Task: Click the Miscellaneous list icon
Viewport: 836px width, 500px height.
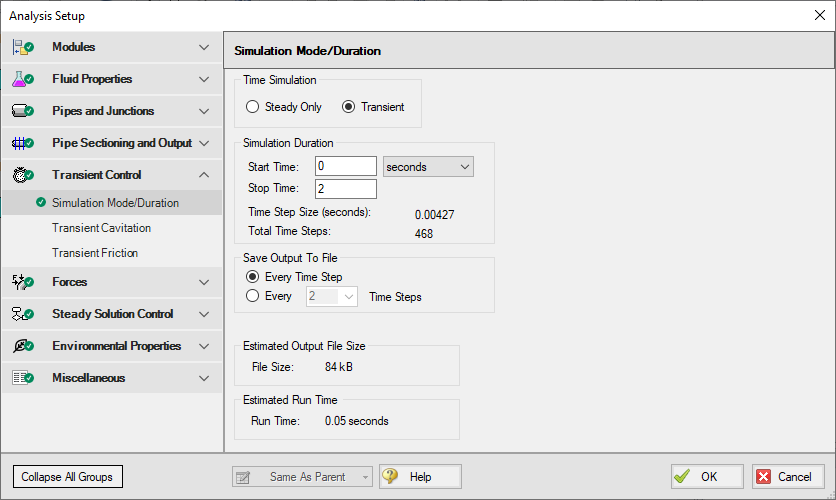Action: pos(23,378)
